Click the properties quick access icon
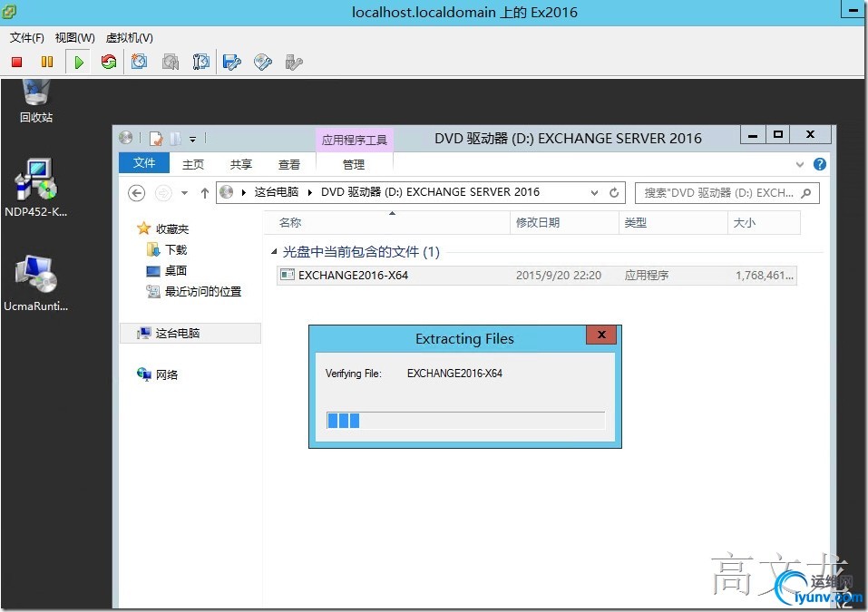Image resolution: width=868 pixels, height=612 pixels. (156, 139)
